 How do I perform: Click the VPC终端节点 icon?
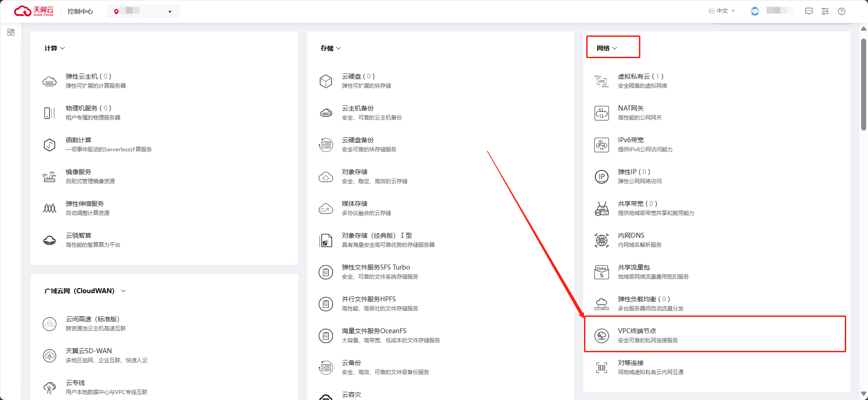(602, 336)
